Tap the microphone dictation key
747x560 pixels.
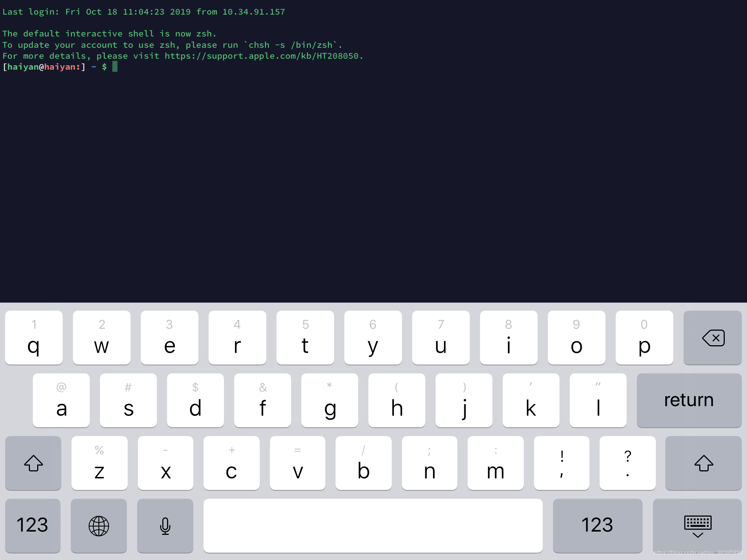165,525
